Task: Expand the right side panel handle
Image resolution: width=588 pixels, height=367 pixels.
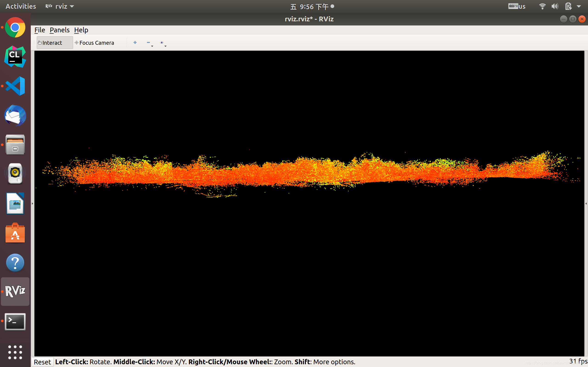Action: (x=586, y=203)
